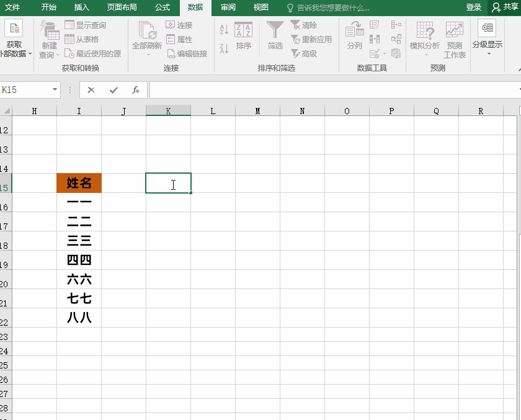The image size is (521, 420).
Task: Select cell containing 八八
Action: (79, 318)
